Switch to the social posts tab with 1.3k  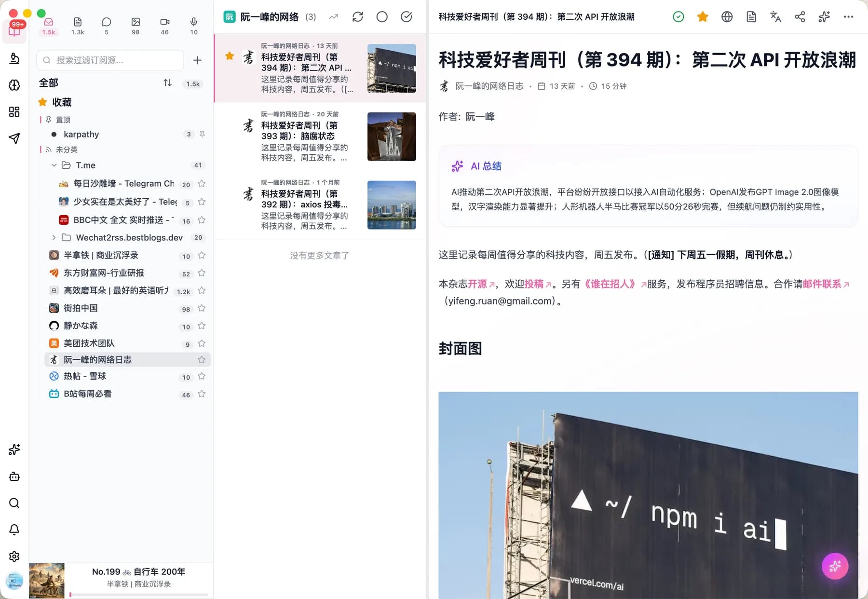(78, 26)
